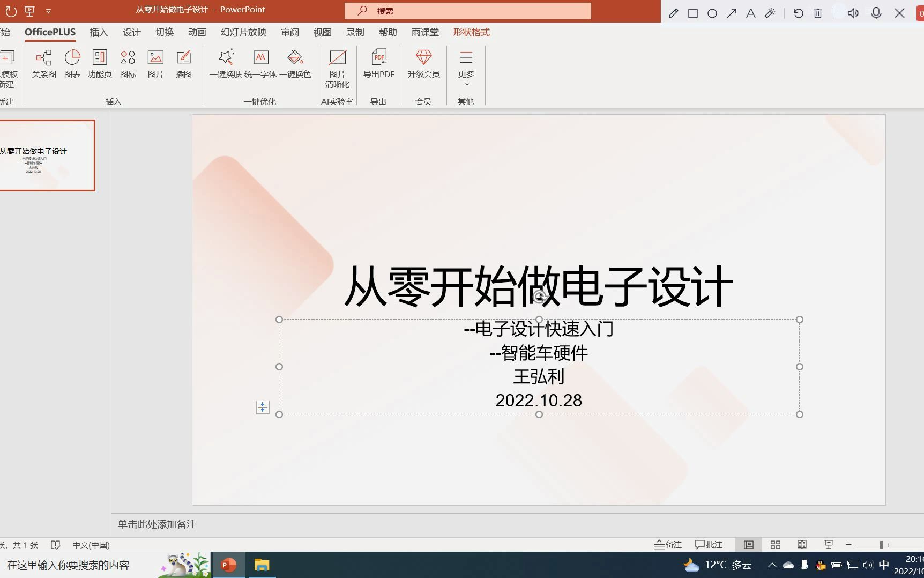Select the pencil annotation tool
This screenshot has width=924, height=578.
[674, 13]
